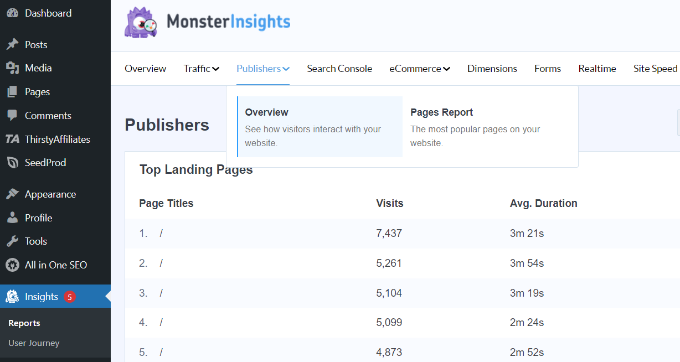The width and height of the screenshot is (680, 362).
Task: Select Overview in Publishers submenu
Action: [x=320, y=127]
